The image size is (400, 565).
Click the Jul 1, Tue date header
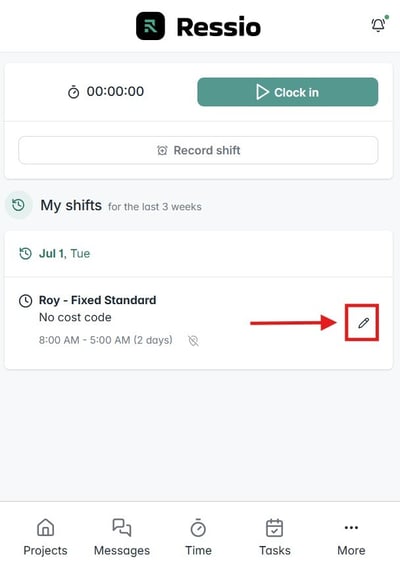click(65, 254)
